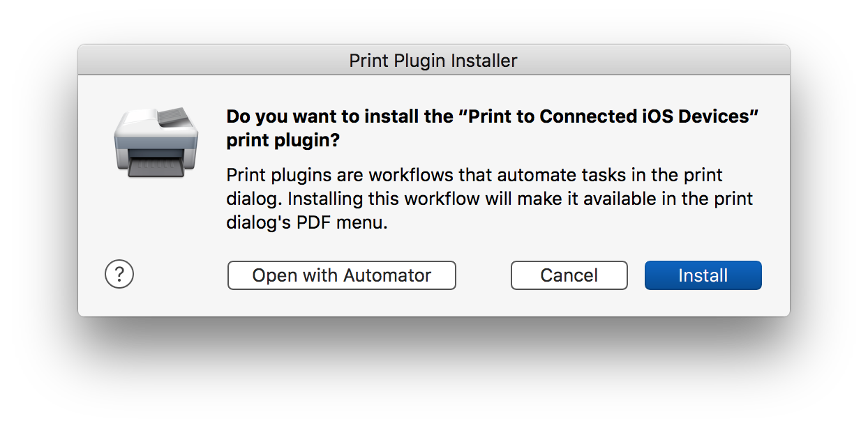This screenshot has height=428, width=868.
Task: Click the Print Plugin Installer title bar
Action: pyautogui.click(x=433, y=61)
